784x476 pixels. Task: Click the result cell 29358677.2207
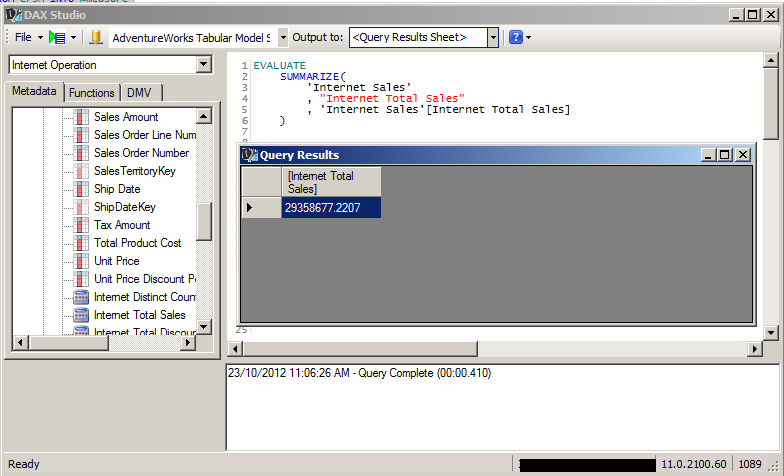click(331, 208)
